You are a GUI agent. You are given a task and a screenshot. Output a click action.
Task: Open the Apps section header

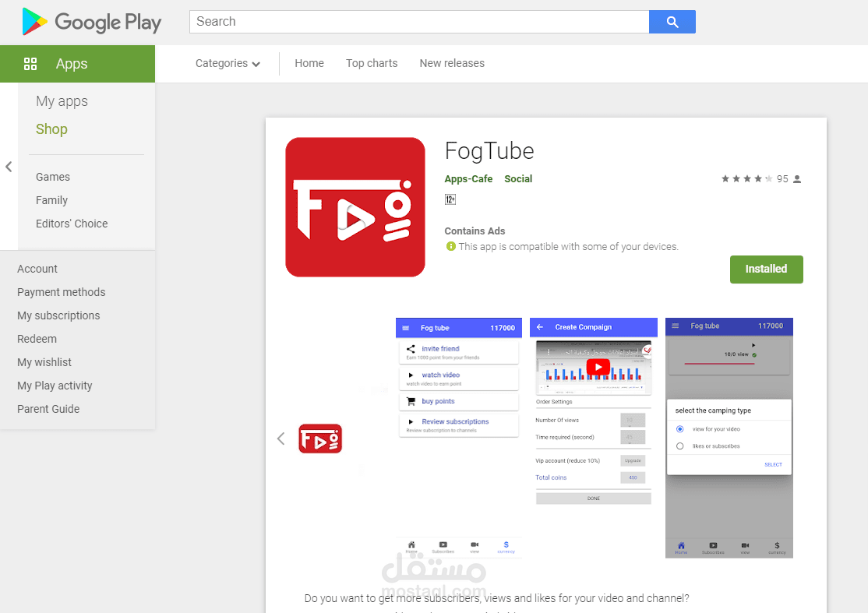(x=77, y=64)
